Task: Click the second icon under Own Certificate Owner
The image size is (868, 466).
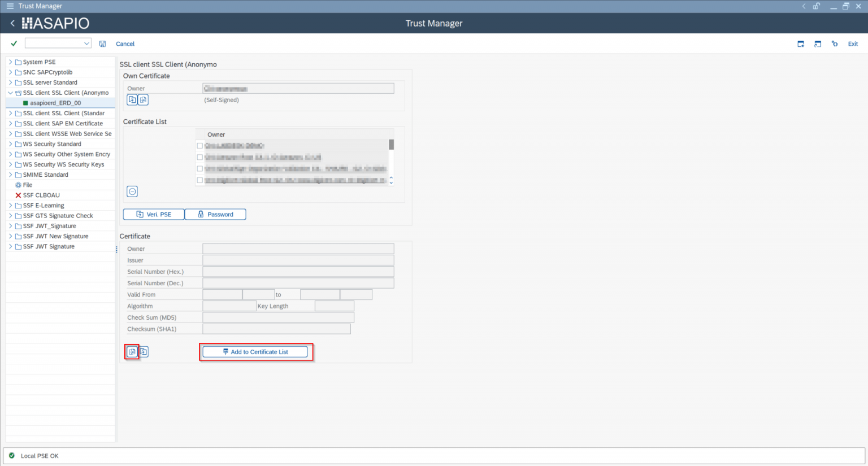Action: [144, 100]
